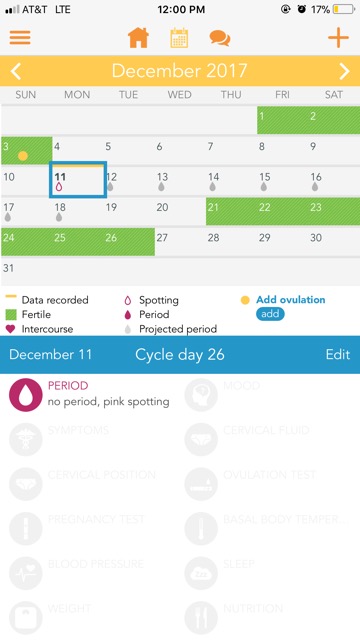Select December 18 projected period day

[x=78, y=211]
